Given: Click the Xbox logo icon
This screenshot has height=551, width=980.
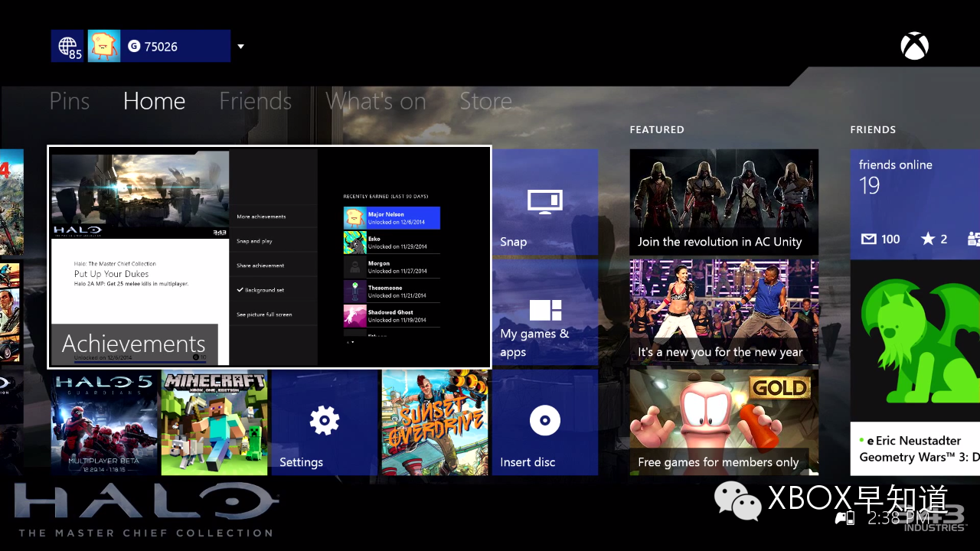Looking at the screenshot, I should point(914,47).
